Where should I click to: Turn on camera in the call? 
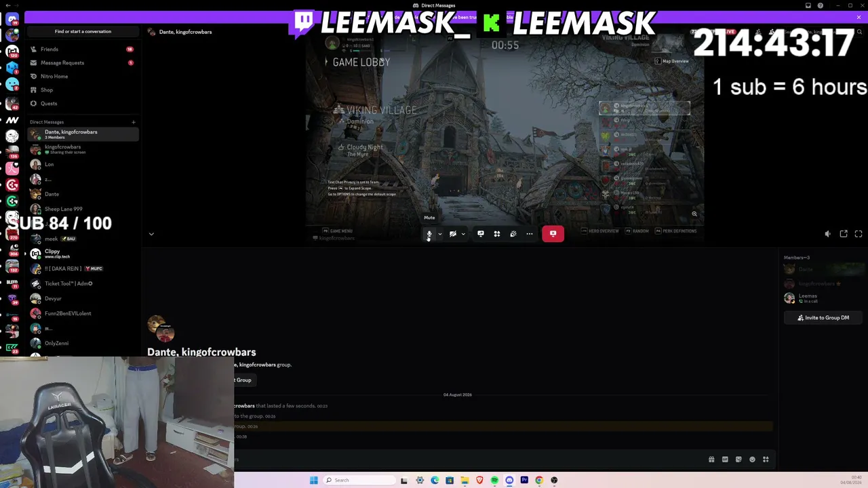pyautogui.click(x=452, y=234)
